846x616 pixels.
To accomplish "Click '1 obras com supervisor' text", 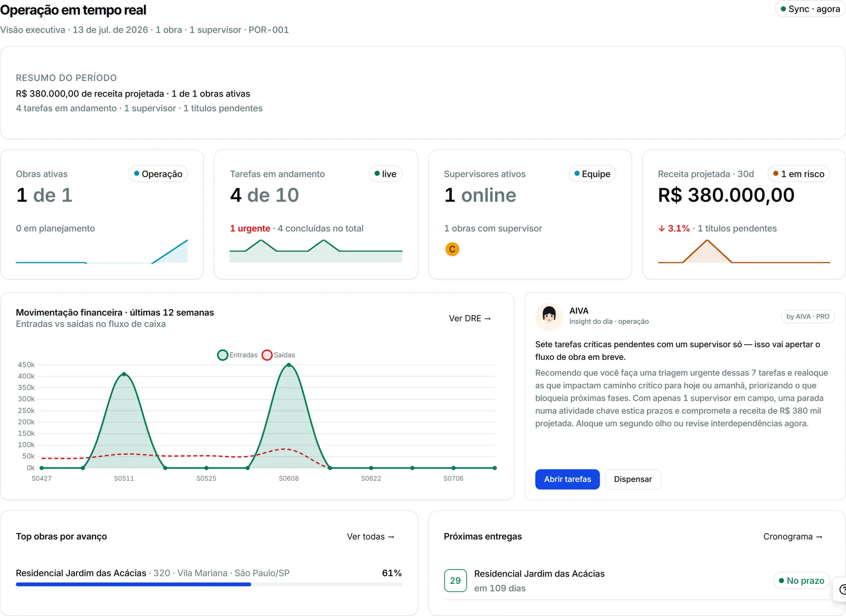I will coord(493,228).
